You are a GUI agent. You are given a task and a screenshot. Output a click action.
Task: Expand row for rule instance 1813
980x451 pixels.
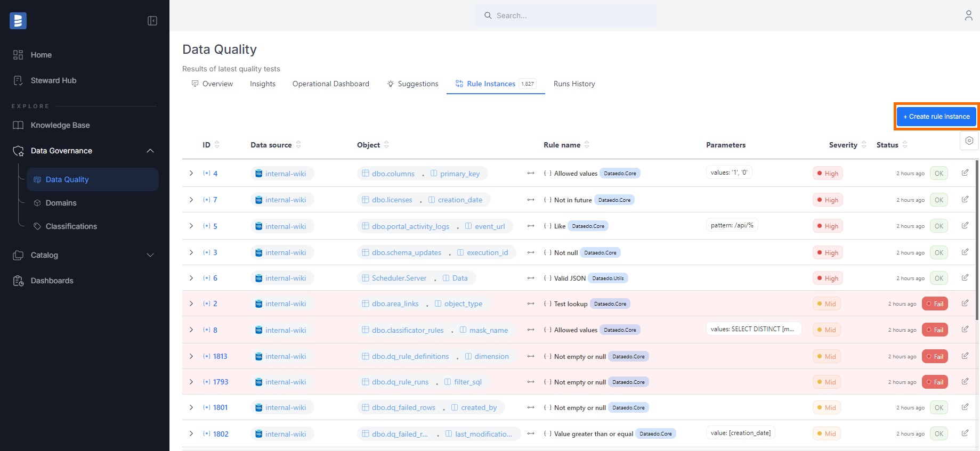pos(191,356)
